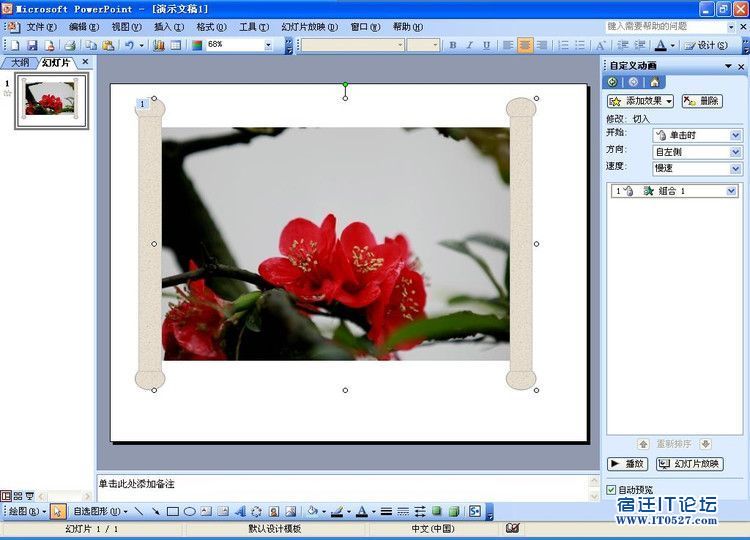Viewport: 750px width, 540px height.
Task: Apply underline formatting
Action: (486, 45)
